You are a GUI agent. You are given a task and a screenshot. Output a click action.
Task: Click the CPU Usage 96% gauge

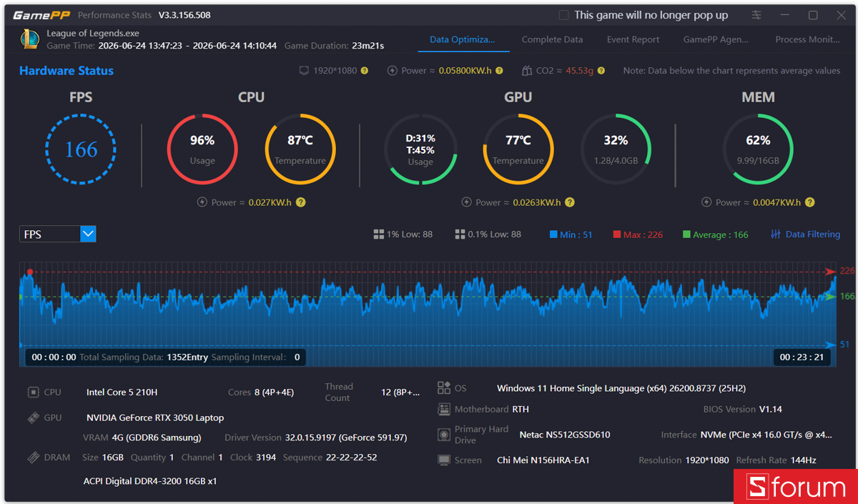pyautogui.click(x=202, y=149)
